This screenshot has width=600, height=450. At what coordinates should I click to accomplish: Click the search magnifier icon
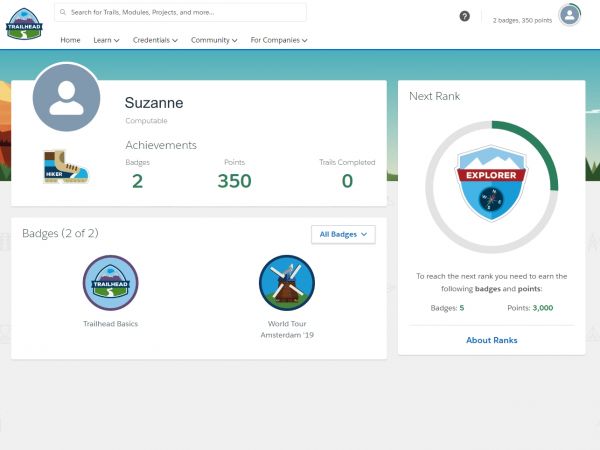pos(63,13)
